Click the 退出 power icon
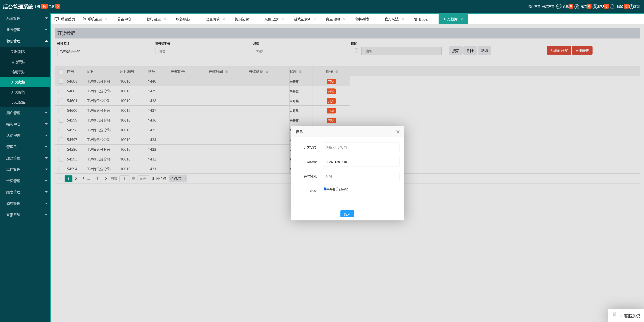This screenshot has height=322, width=644. click(631, 7)
